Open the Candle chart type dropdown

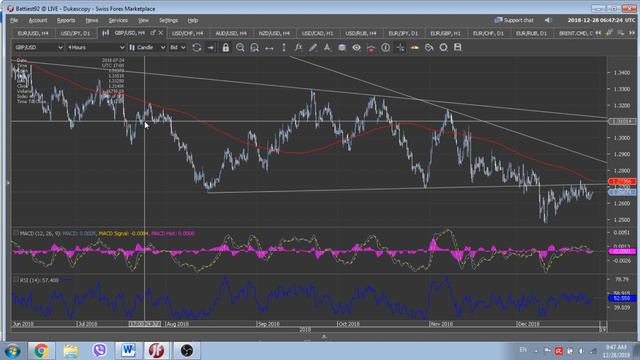coord(147,47)
